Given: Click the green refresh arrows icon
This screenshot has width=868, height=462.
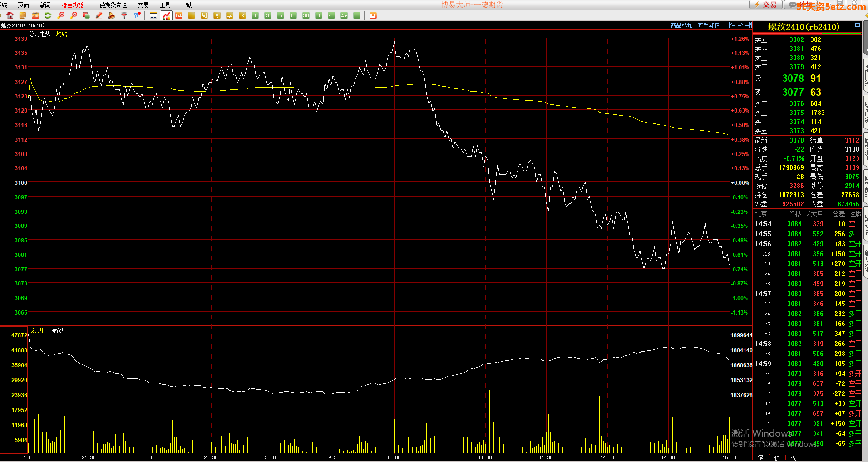Looking at the screenshot, I should point(48,15).
